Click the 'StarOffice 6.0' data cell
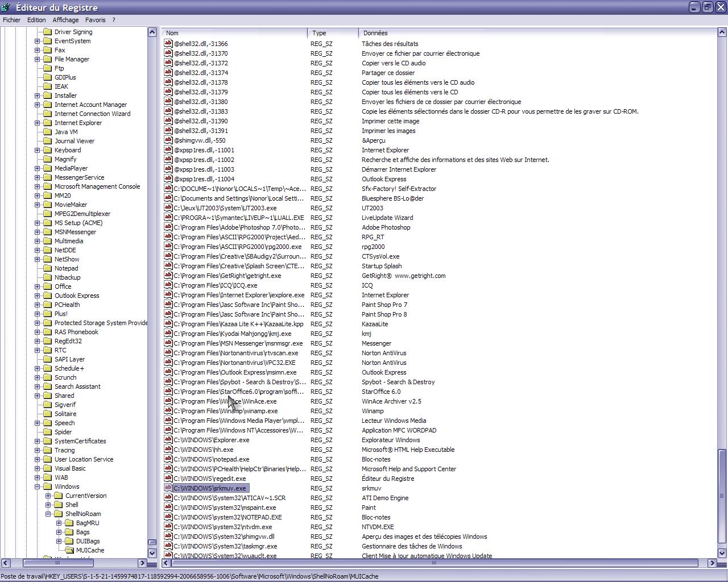Screen dimensions: 728x582 (381, 392)
